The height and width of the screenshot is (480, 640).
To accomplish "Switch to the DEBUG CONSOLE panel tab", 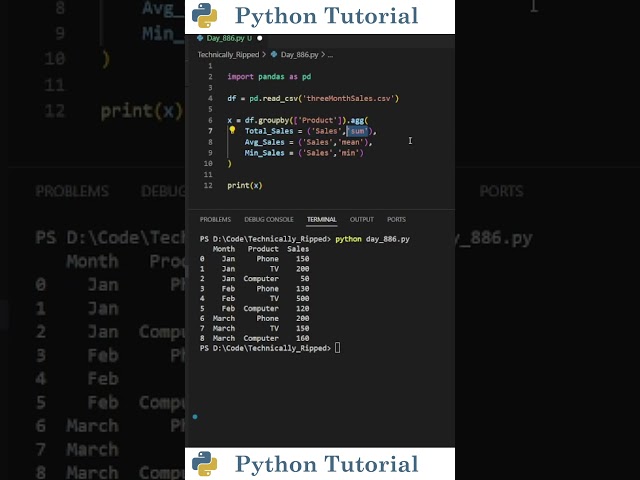I will tap(269, 220).
